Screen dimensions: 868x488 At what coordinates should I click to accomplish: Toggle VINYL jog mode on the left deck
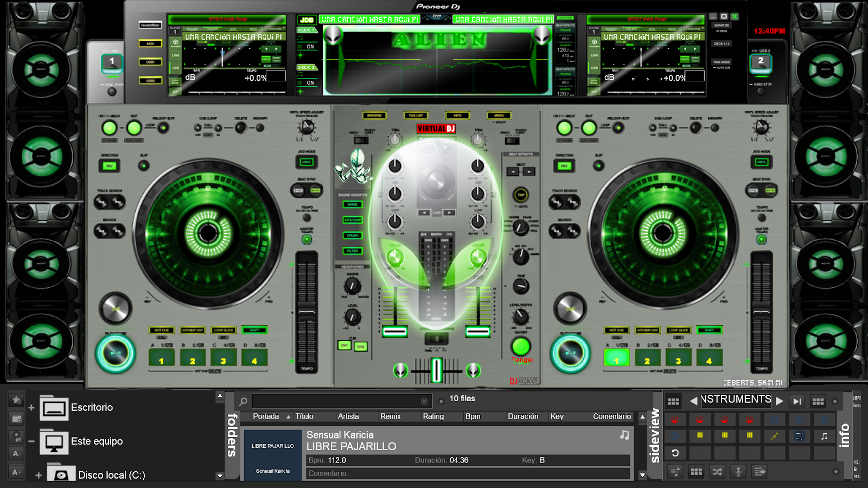pos(306,163)
